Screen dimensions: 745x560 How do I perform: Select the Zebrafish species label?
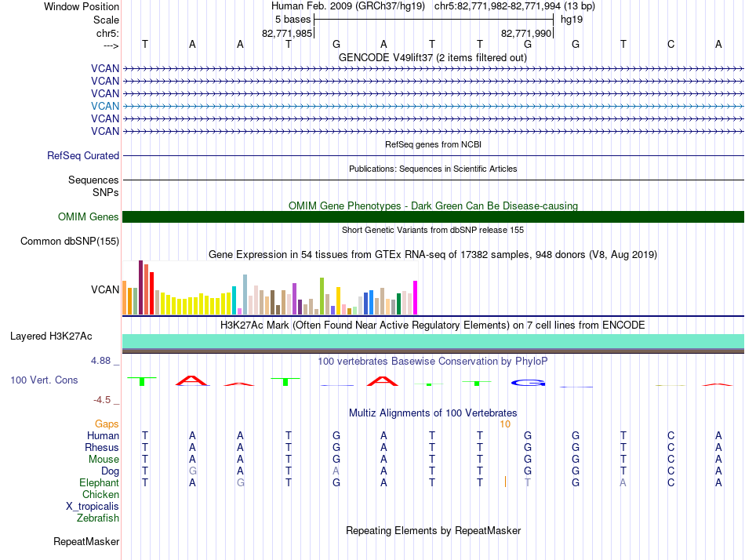tap(98, 518)
